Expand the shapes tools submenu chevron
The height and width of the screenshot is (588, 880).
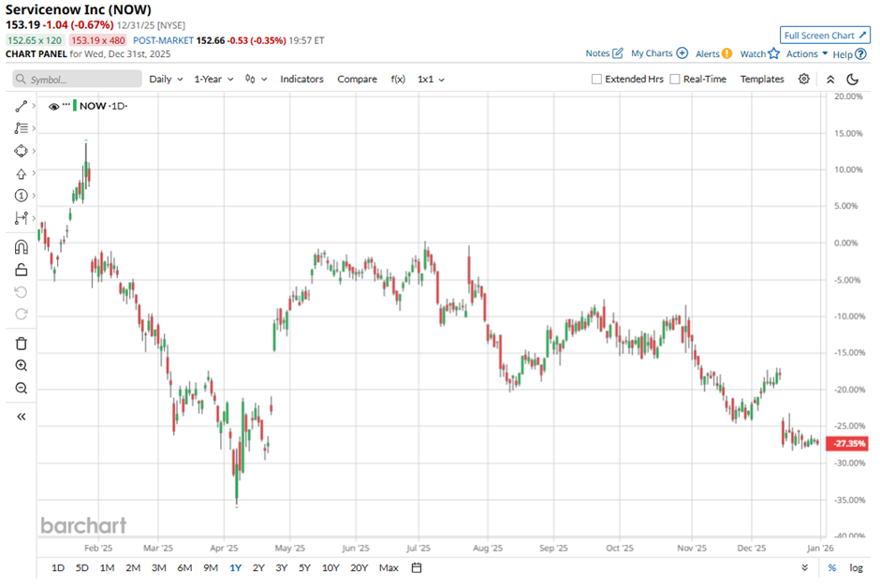point(35,151)
